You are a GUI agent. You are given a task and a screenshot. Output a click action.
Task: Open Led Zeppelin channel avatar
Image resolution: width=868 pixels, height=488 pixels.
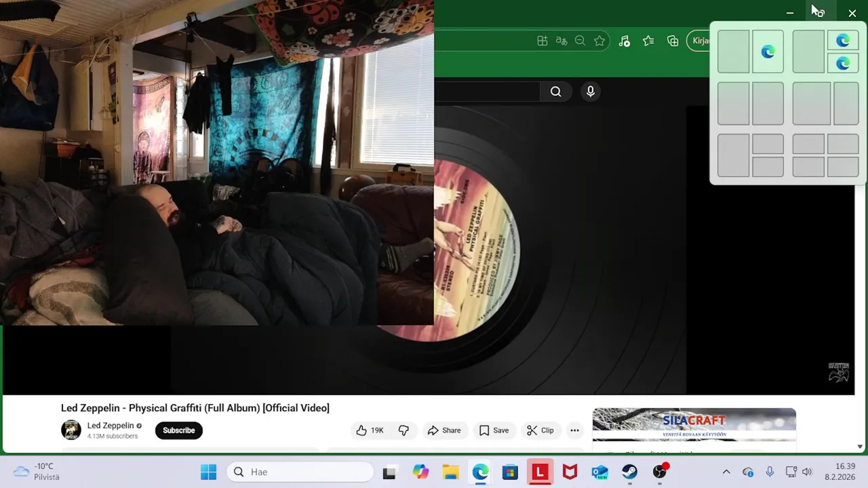(x=71, y=430)
